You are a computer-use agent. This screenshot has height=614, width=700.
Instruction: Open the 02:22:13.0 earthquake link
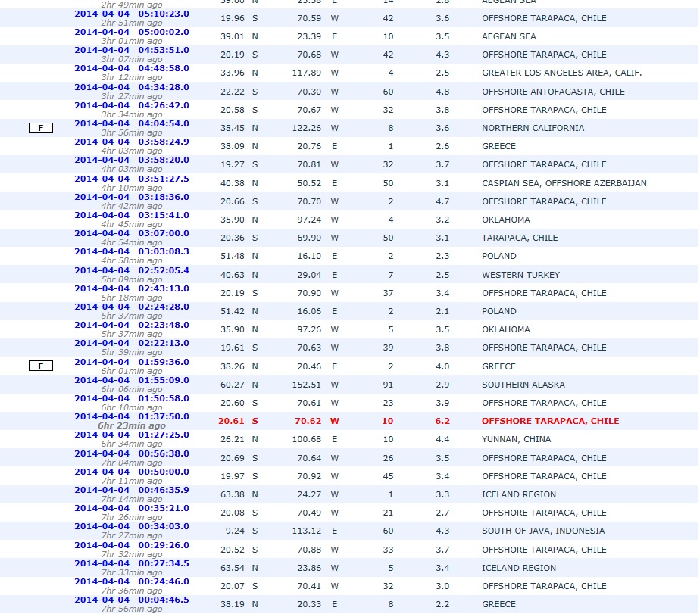pyautogui.click(x=132, y=343)
